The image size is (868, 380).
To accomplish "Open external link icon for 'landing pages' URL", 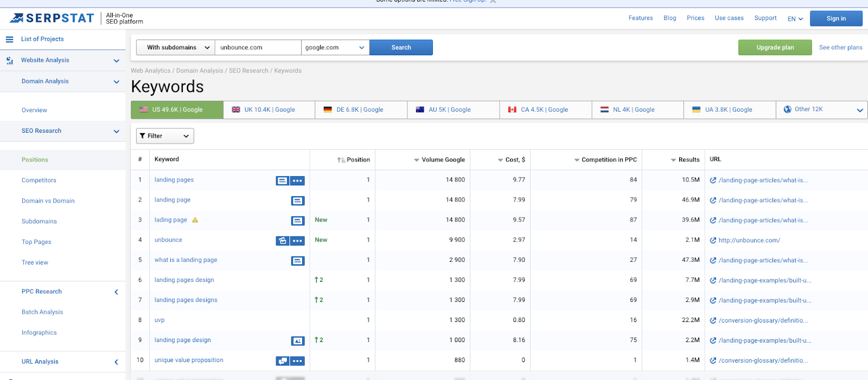I will (x=713, y=181).
